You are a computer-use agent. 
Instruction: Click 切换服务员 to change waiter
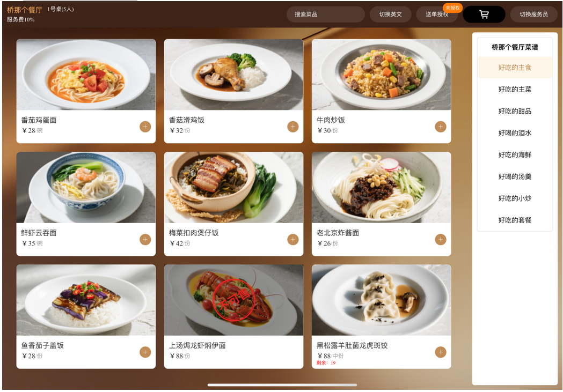pos(533,14)
